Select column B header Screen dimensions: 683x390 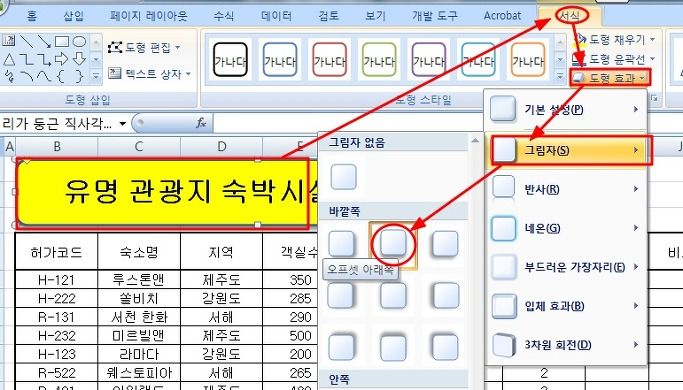(x=57, y=146)
